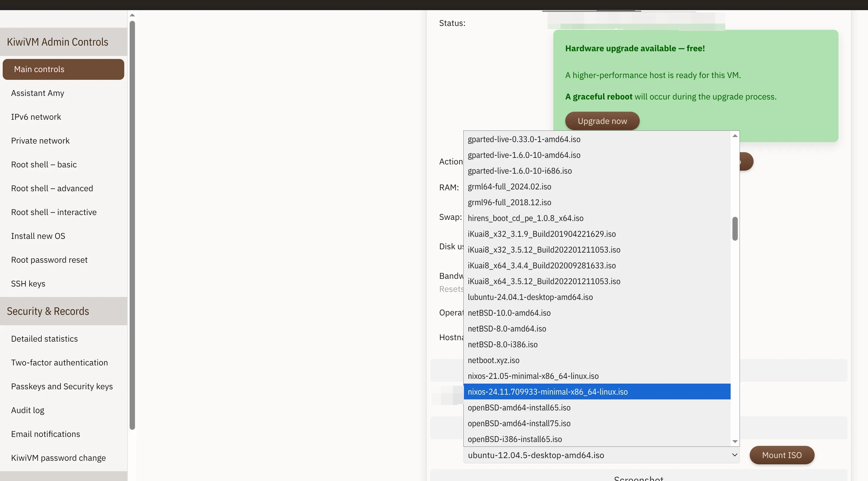Screen dimensions: 868x481
Task: Click the Mount ISO button
Action: (x=781, y=455)
